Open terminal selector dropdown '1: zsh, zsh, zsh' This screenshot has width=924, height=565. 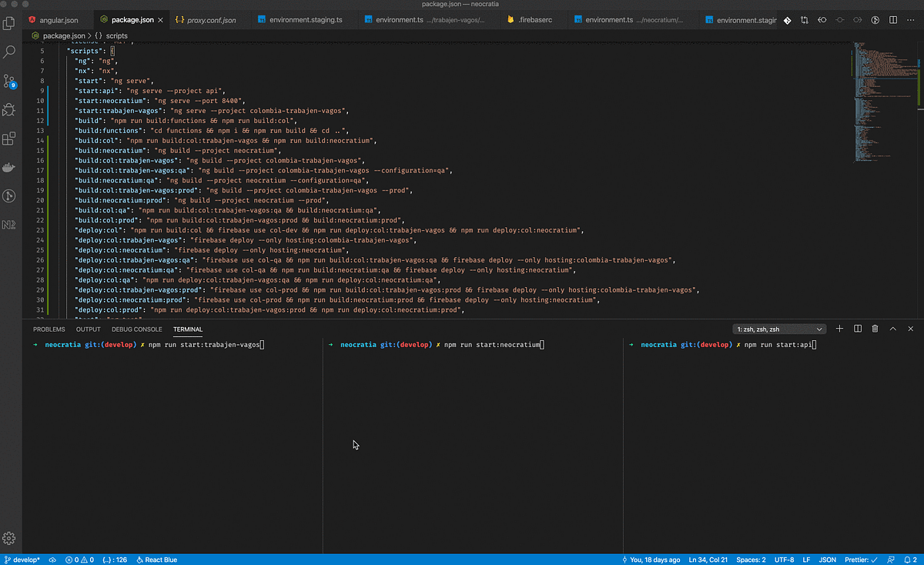[781, 329]
